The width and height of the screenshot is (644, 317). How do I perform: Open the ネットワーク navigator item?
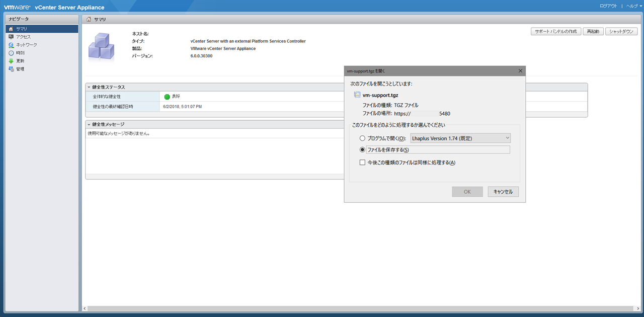[x=42, y=45]
